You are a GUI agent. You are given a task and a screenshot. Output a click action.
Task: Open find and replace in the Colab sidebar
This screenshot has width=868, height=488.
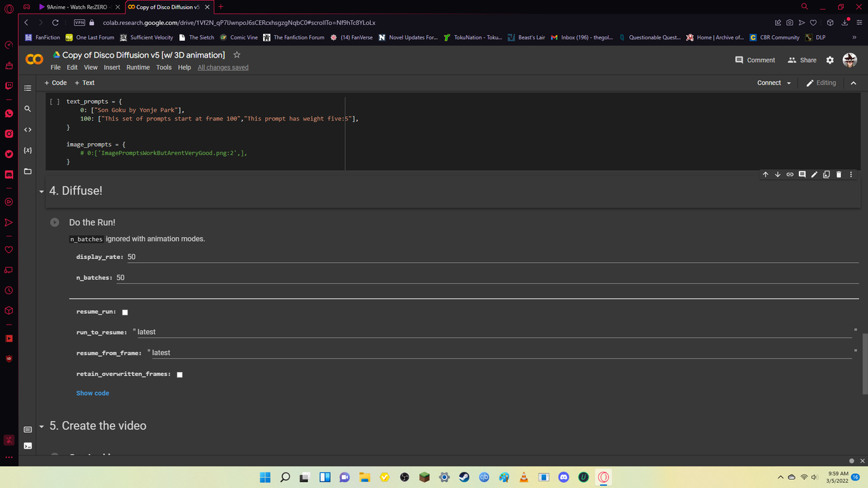28,108
